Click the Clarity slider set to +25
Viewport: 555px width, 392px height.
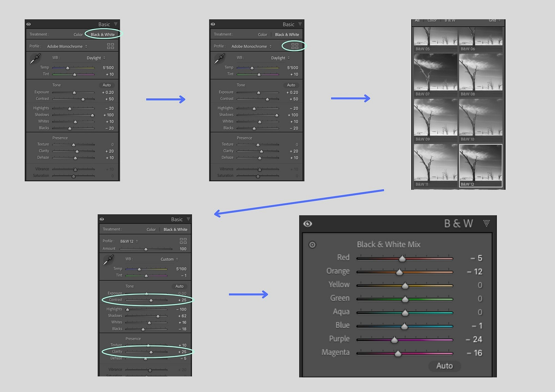(146, 352)
